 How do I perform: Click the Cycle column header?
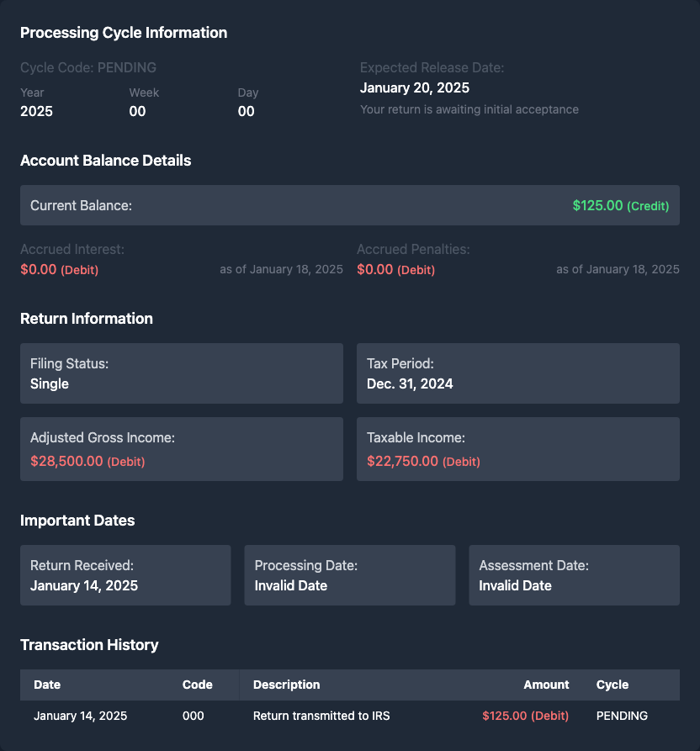tap(612, 685)
